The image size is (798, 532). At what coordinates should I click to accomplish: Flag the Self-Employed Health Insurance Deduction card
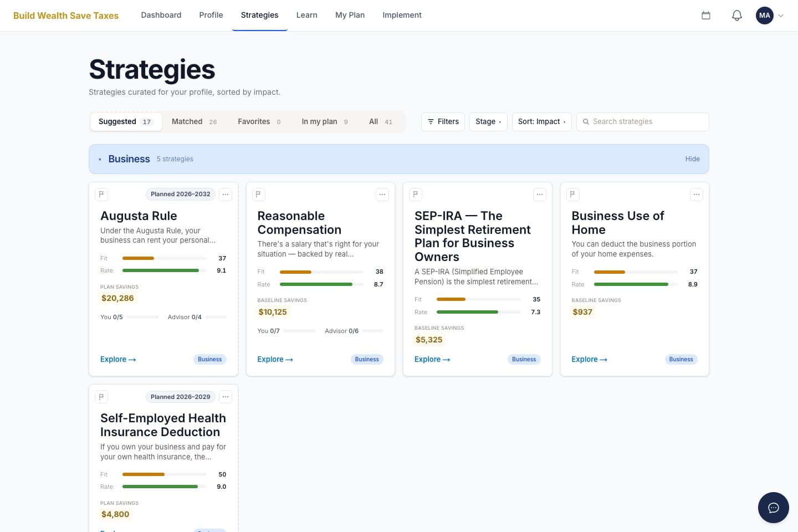(101, 397)
